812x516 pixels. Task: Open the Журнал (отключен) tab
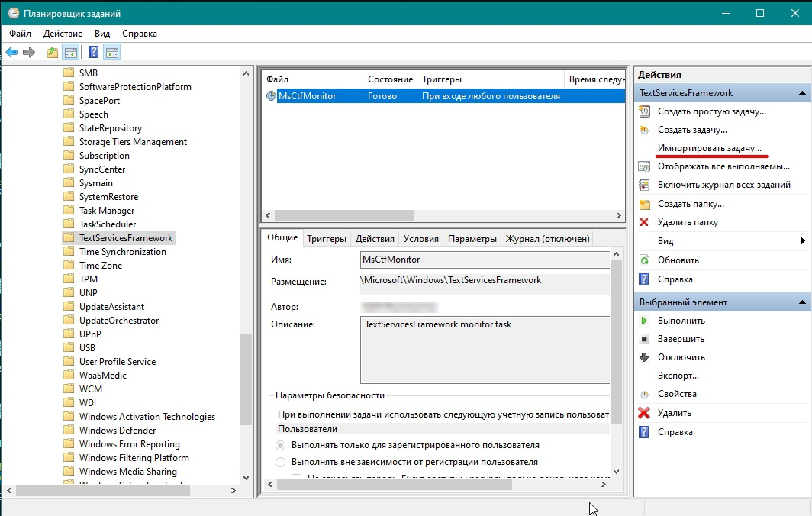tap(547, 239)
